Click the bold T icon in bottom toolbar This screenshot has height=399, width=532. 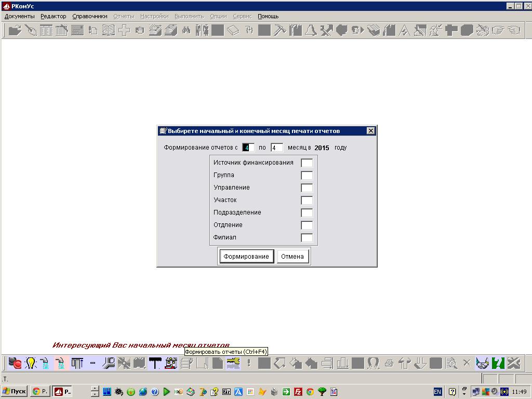pos(155,363)
